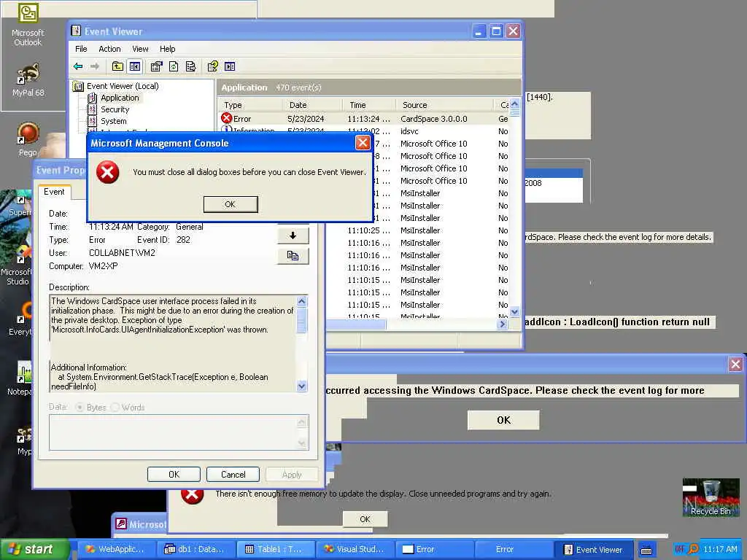Switch to Table1 : T... taskbar button

(x=276, y=549)
